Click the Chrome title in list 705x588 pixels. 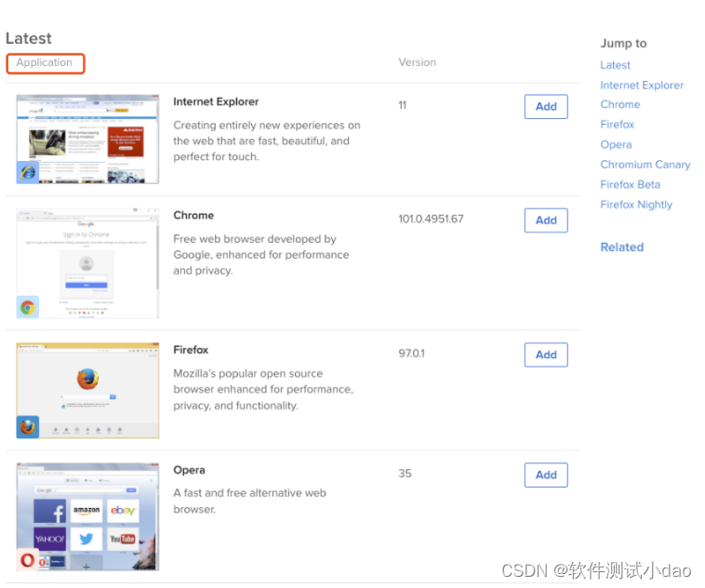point(193,215)
